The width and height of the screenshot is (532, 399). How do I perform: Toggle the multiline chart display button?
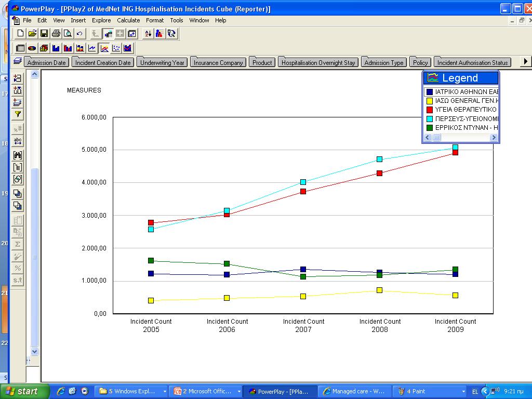pyautogui.click(x=104, y=48)
